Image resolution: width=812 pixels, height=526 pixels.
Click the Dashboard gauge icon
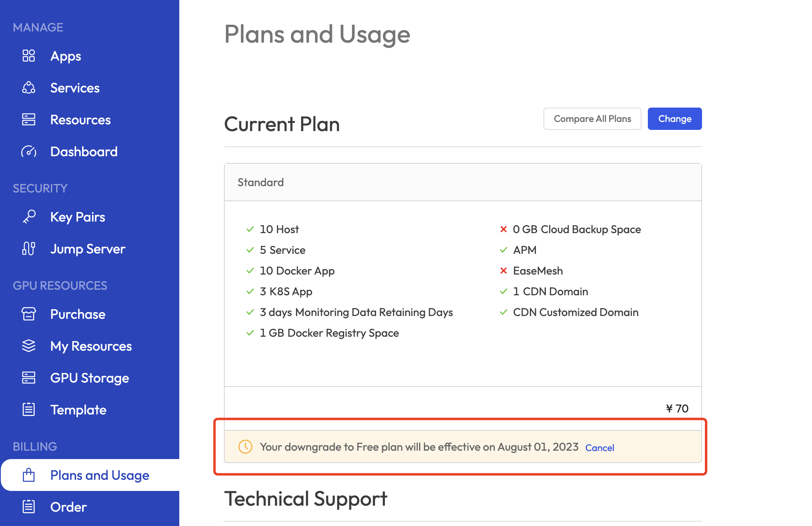coord(29,151)
